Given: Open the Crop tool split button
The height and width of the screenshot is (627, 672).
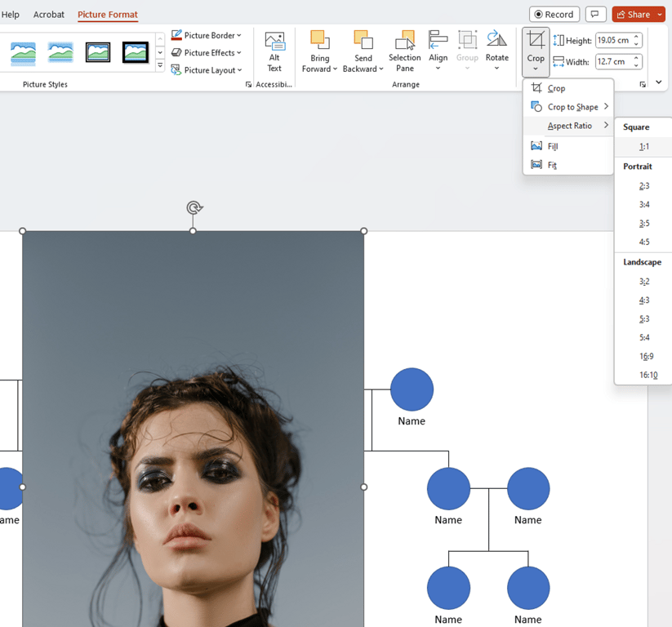Looking at the screenshot, I should pos(536,51).
